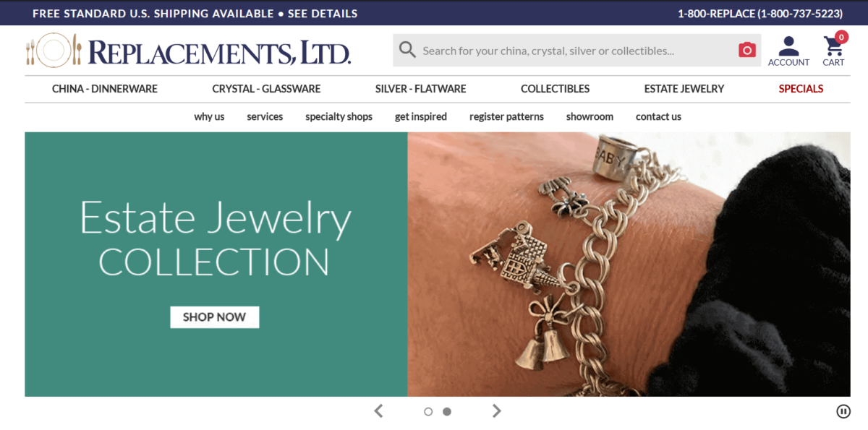Open the Collectibles menu item
Screen dimensions: 868x430
pos(555,89)
